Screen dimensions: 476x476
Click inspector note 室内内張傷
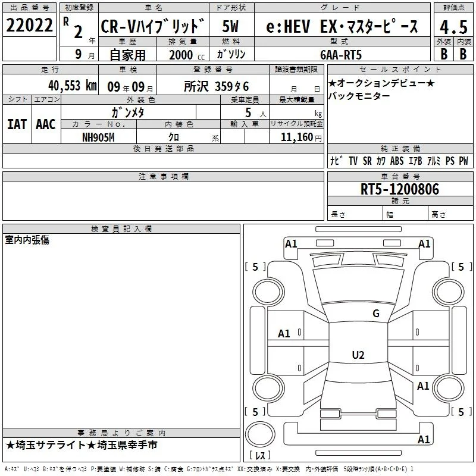pyautogui.click(x=27, y=240)
